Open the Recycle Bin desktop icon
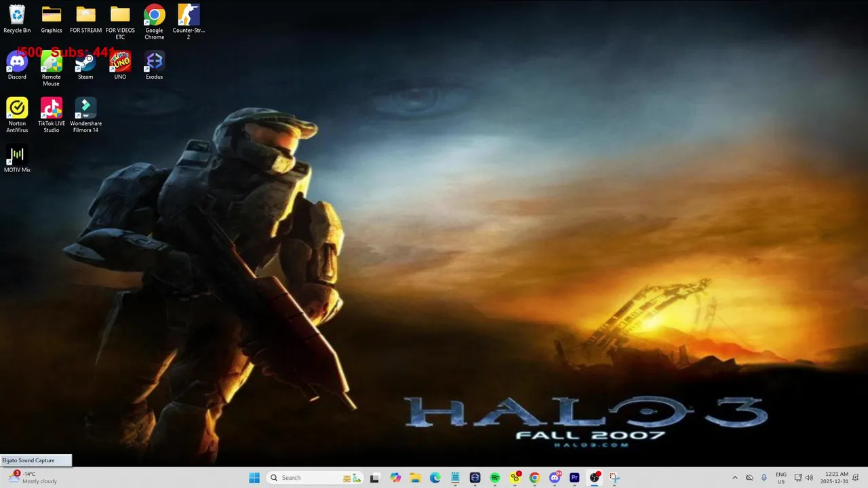 click(x=17, y=20)
